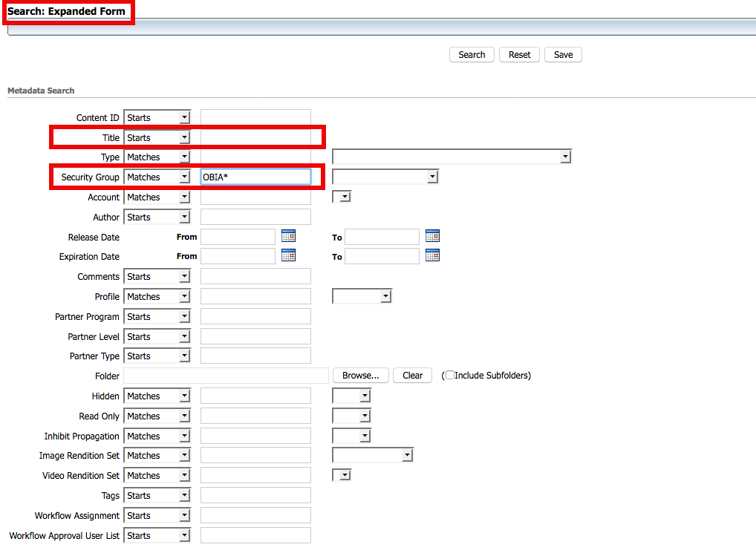Clear the selected Folder
The image size is (756, 556).
pyautogui.click(x=412, y=376)
